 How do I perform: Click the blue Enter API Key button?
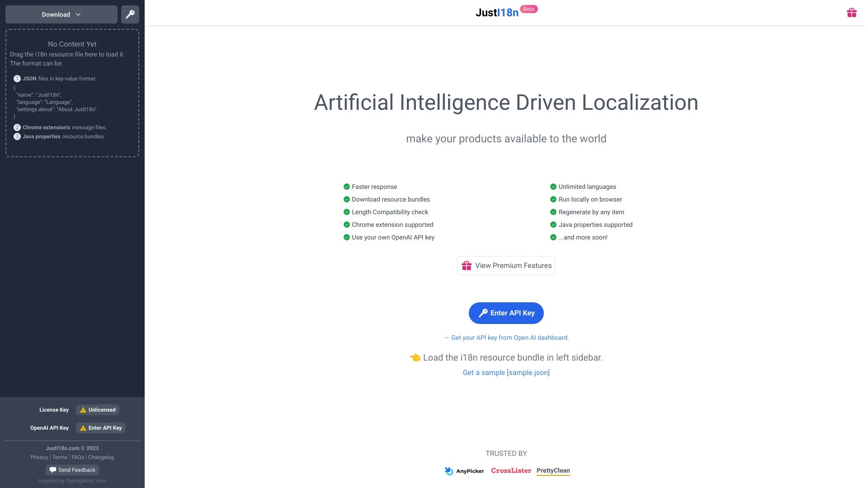point(506,313)
